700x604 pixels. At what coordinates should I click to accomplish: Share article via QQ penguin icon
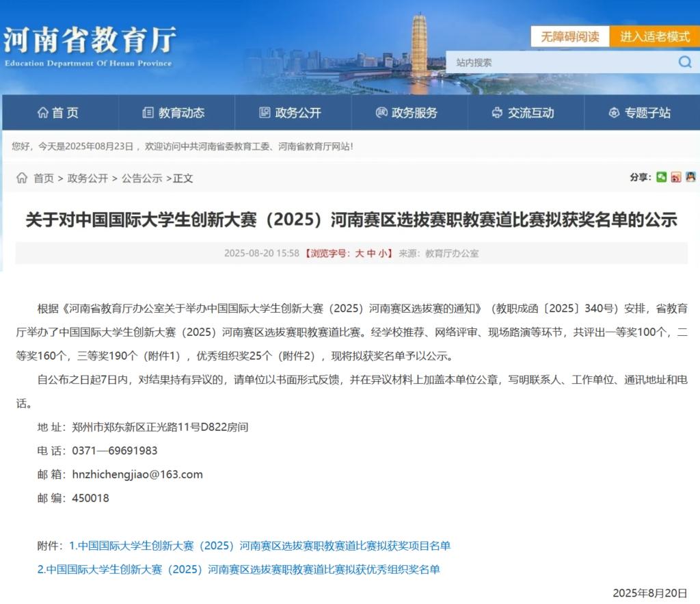click(x=690, y=177)
